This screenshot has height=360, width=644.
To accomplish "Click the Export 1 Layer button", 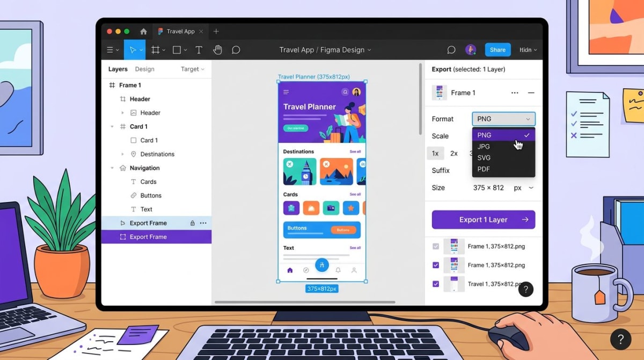I will [x=483, y=219].
